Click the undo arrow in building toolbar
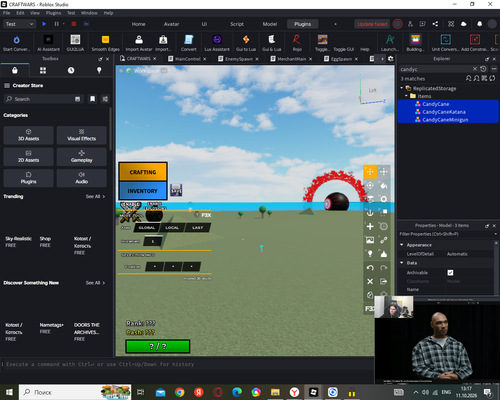The width and height of the screenshot is (500, 400). click(370, 268)
